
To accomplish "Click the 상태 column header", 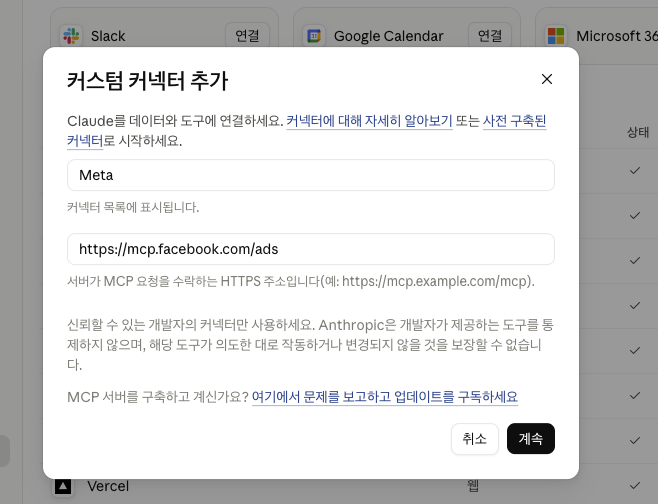I will (x=638, y=132).
